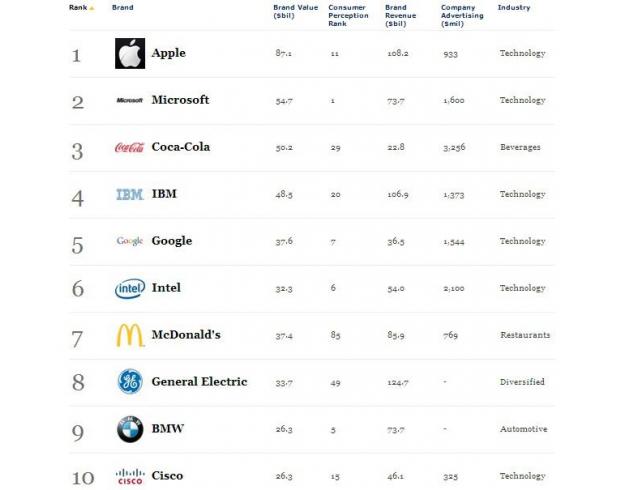The image size is (620, 490).
Task: Click the General Electric logo icon
Action: pos(130,382)
